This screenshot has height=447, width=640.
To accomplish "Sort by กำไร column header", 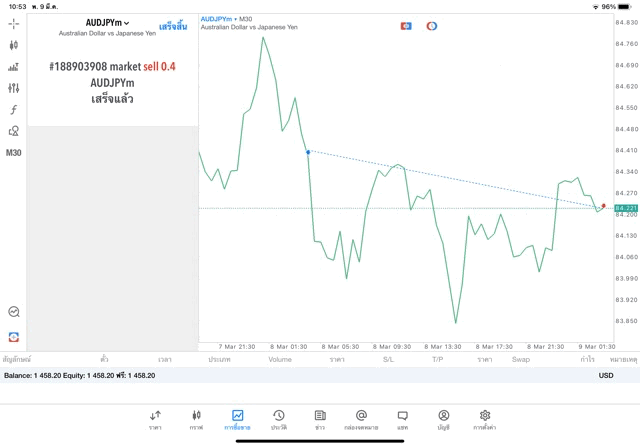I will (588, 359).
